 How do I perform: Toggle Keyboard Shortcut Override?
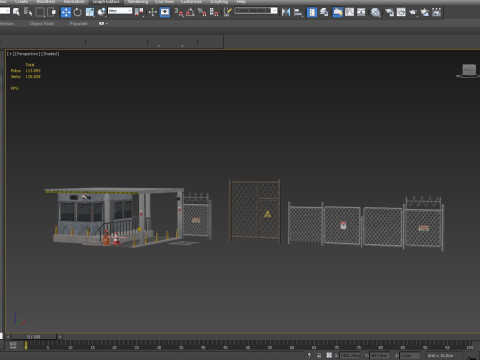(x=165, y=12)
